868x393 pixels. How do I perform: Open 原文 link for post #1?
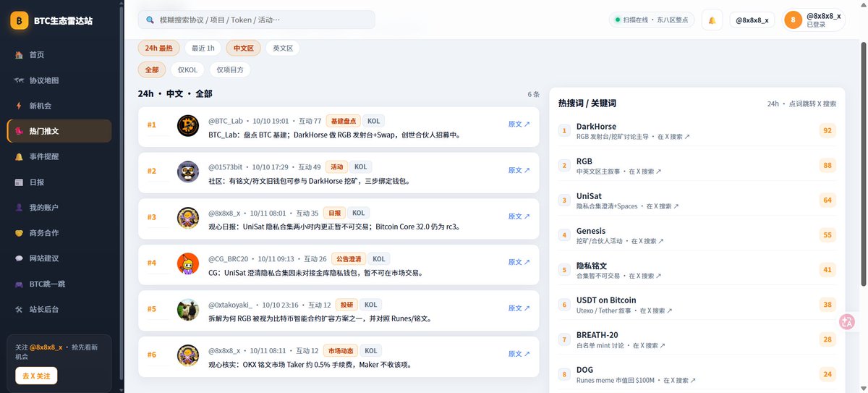tap(519, 124)
